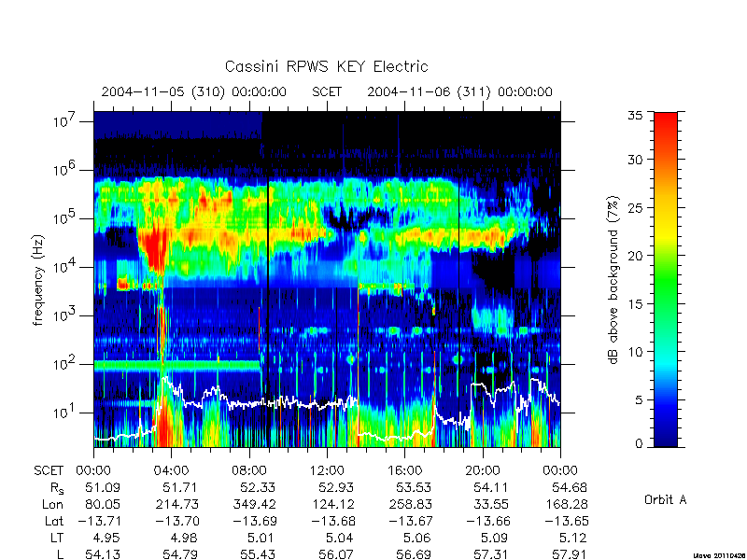The height and width of the screenshot is (560, 747).
Task: Click the time axis label '16:00'
Action: click(x=404, y=470)
